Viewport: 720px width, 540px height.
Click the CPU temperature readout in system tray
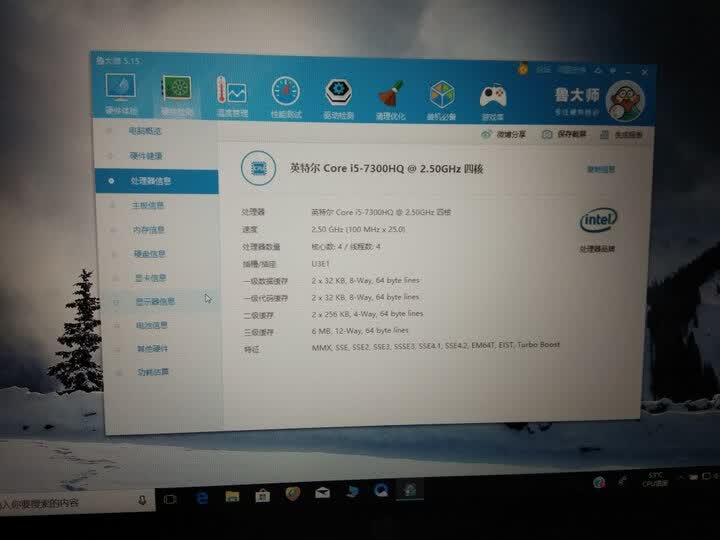click(655, 479)
